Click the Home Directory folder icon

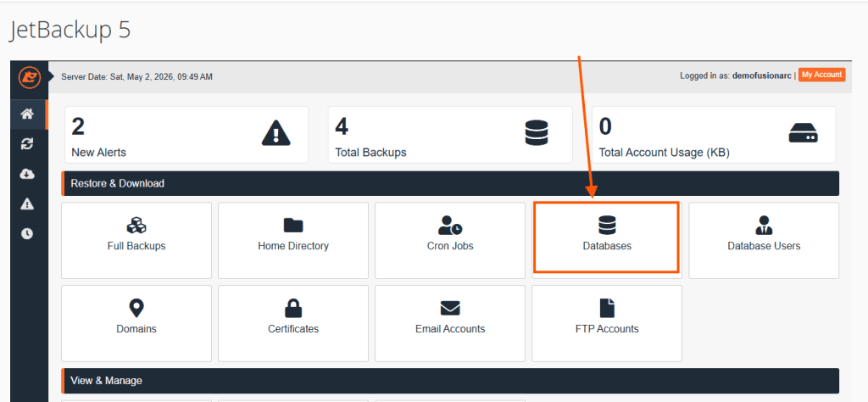(x=293, y=225)
